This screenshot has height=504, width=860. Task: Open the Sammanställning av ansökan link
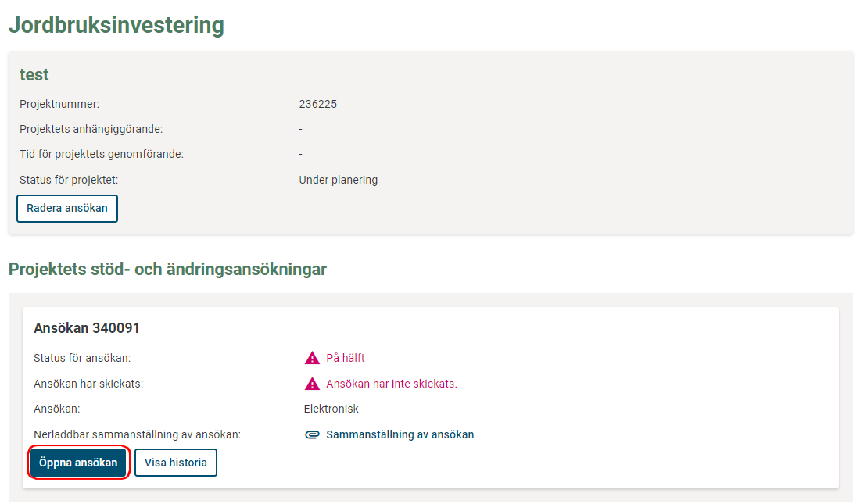[400, 435]
